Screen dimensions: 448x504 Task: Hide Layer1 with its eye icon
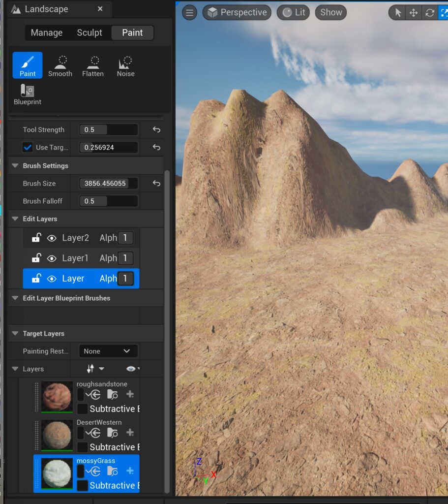(x=52, y=258)
